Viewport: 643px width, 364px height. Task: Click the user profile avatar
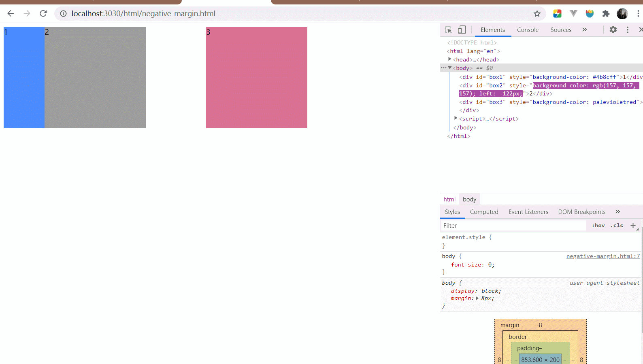(x=622, y=14)
